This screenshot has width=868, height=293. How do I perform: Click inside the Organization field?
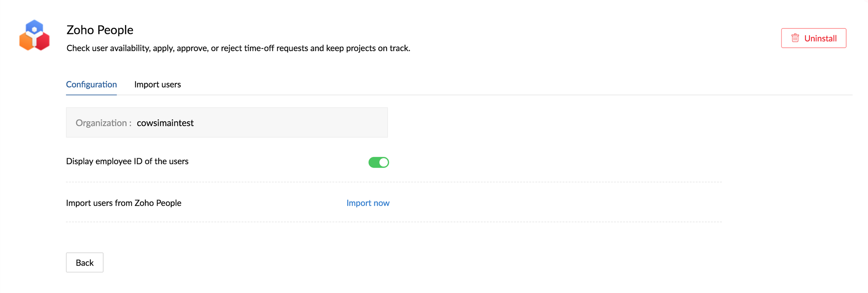point(227,123)
